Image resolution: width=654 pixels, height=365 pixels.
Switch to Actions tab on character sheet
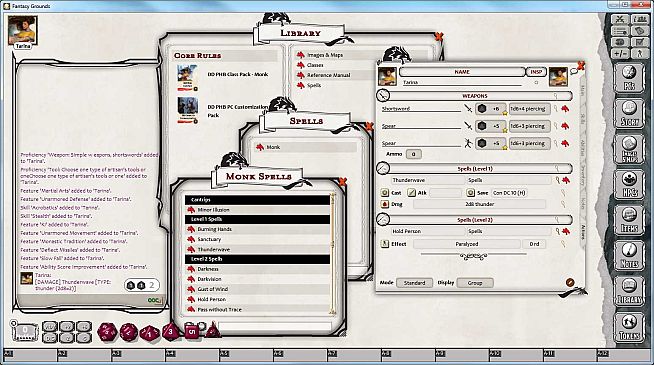(583, 233)
